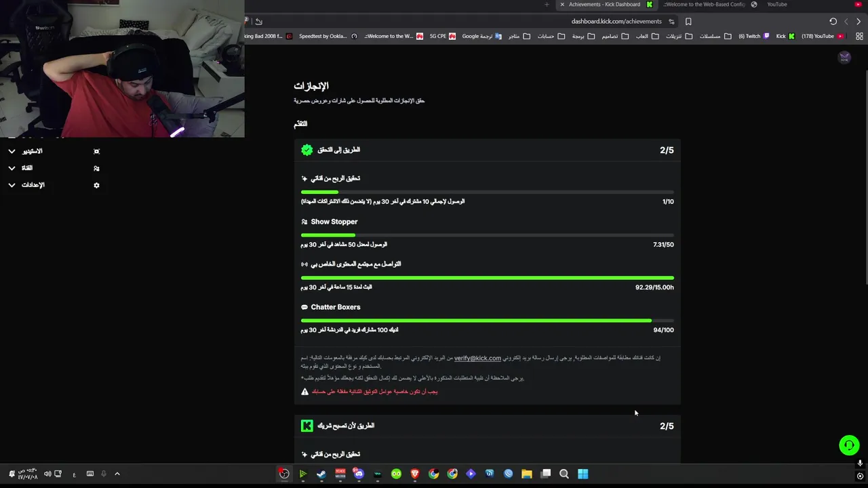
Task: Open the Twitch bookmark in bookmarks bar
Action: click(x=749, y=36)
